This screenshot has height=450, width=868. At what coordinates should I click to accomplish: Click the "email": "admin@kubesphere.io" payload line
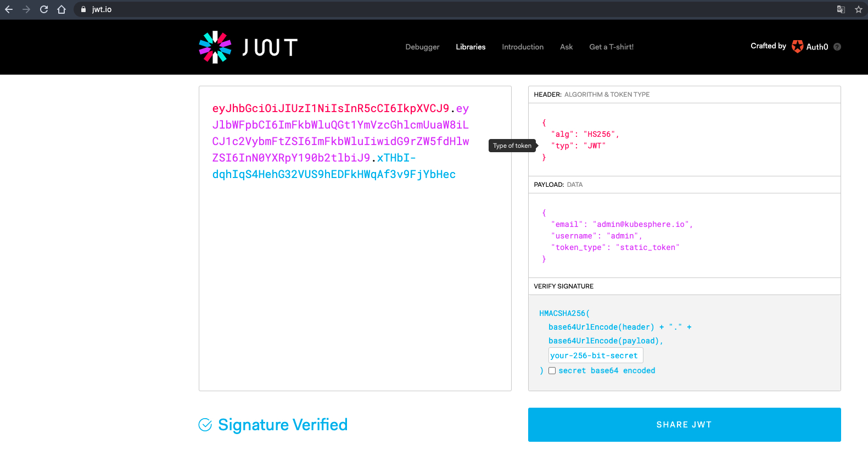click(x=621, y=225)
